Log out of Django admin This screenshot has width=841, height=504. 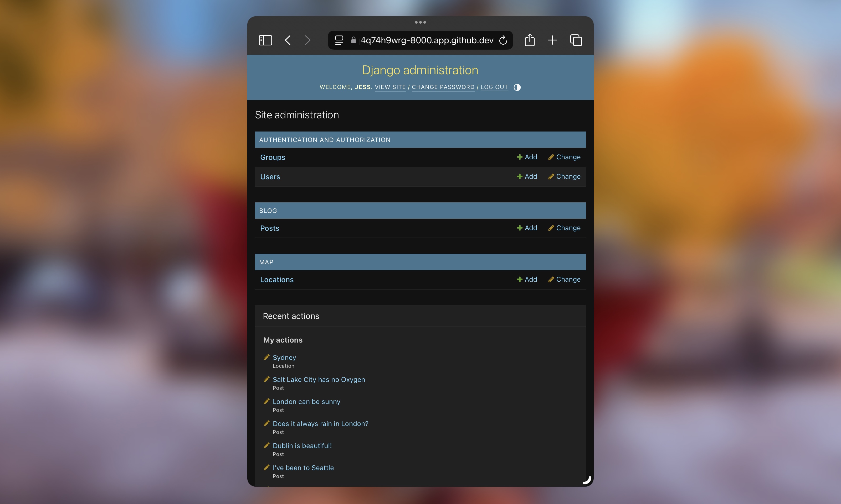pos(494,87)
